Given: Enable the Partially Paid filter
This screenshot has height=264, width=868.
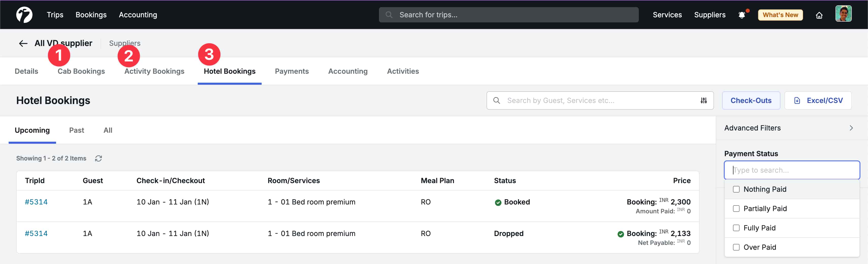Looking at the screenshot, I should (736, 209).
